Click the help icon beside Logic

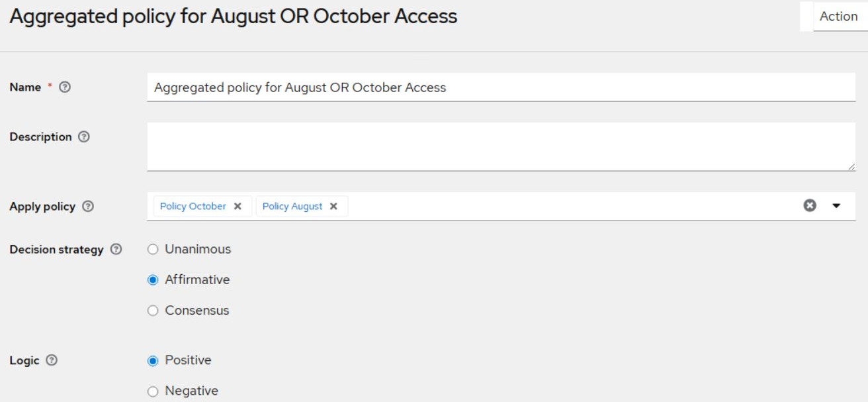pyautogui.click(x=52, y=361)
